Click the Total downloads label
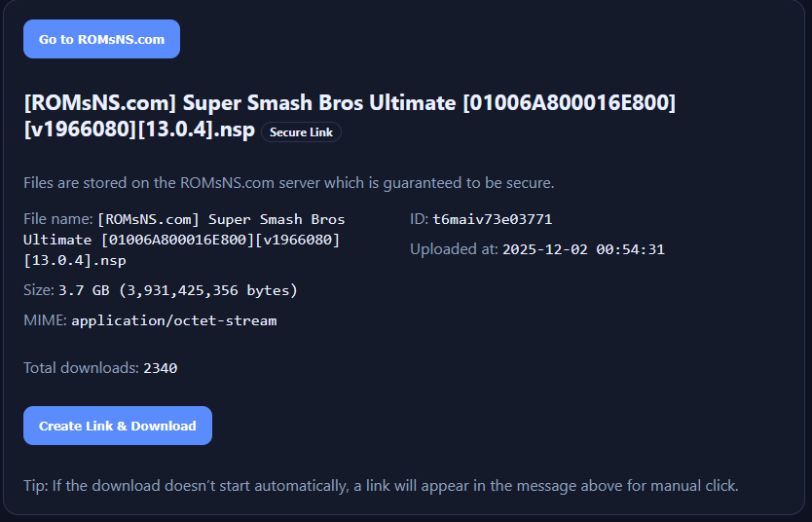Viewport: 812px width, 522px height. point(81,367)
